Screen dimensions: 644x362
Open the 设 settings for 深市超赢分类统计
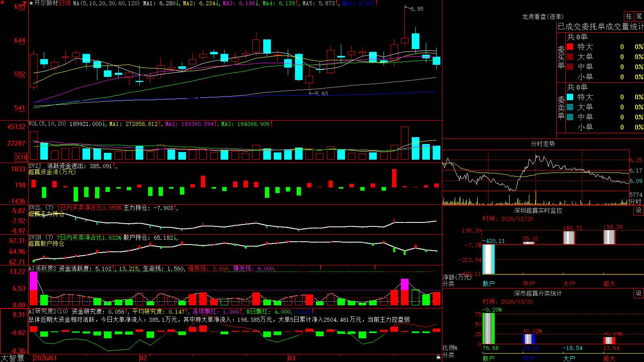pos(639,293)
